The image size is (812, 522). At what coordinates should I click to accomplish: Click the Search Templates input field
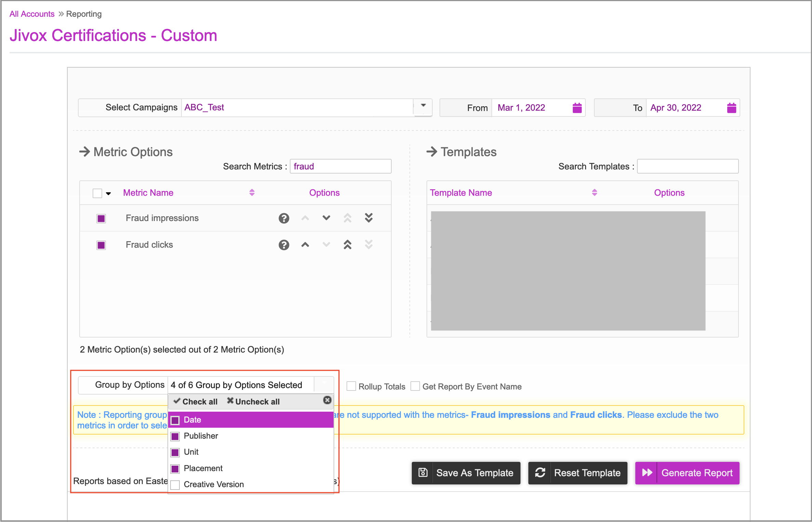(x=687, y=166)
